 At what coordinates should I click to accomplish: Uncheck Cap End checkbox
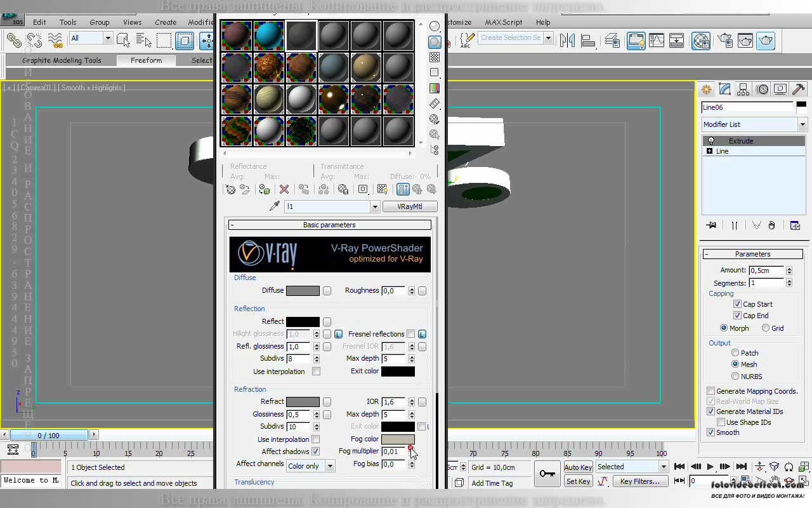(x=737, y=316)
